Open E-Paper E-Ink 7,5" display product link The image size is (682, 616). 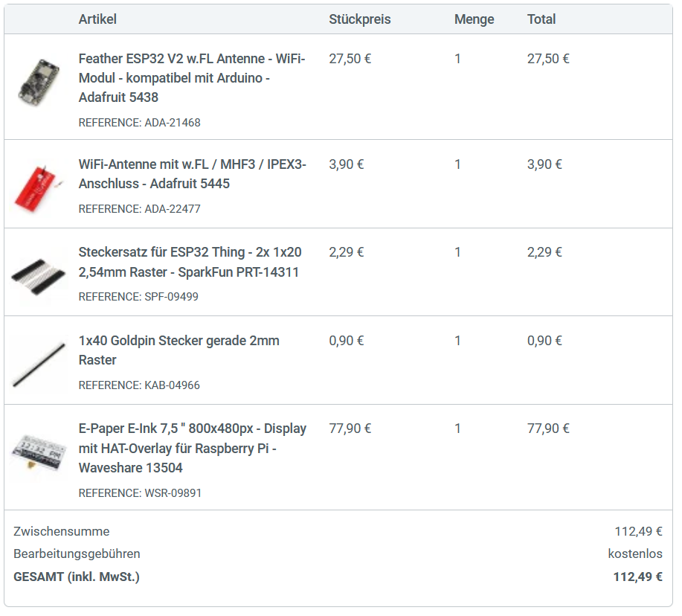point(192,448)
